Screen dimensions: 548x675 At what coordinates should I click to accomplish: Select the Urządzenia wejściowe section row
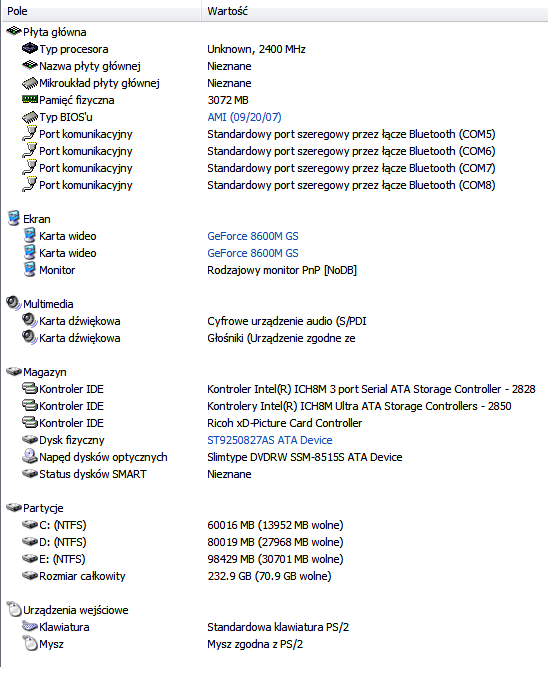pyautogui.click(x=275, y=610)
